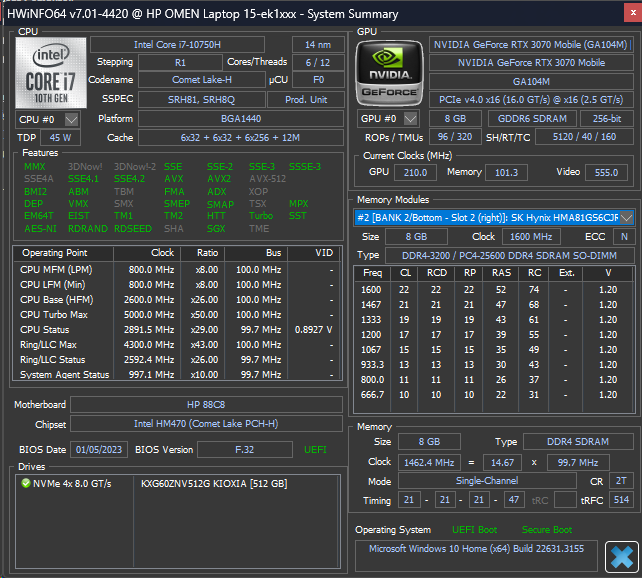Click the ECC value N field

coord(624,237)
